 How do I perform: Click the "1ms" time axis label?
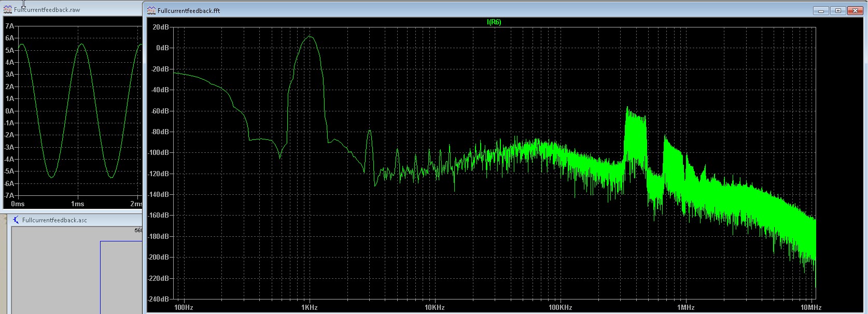[x=78, y=204]
